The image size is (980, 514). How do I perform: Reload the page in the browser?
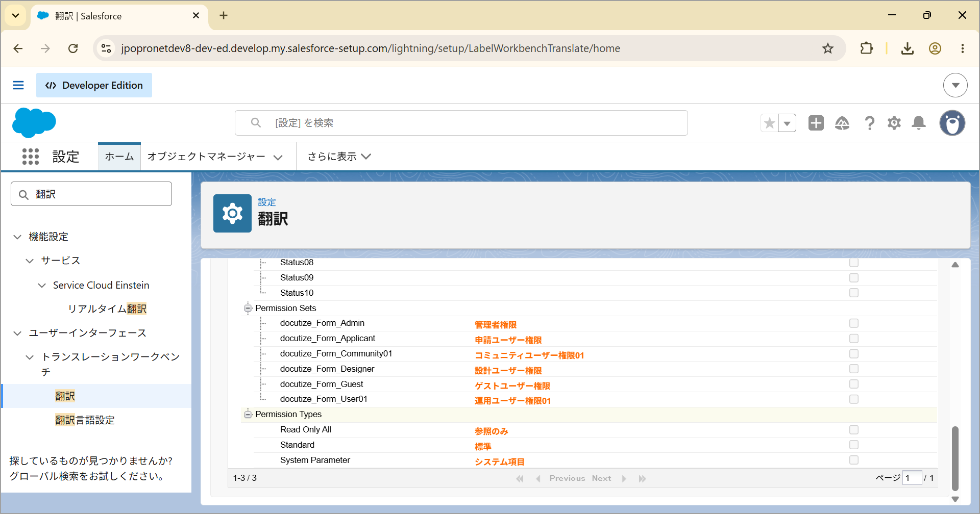(x=73, y=48)
